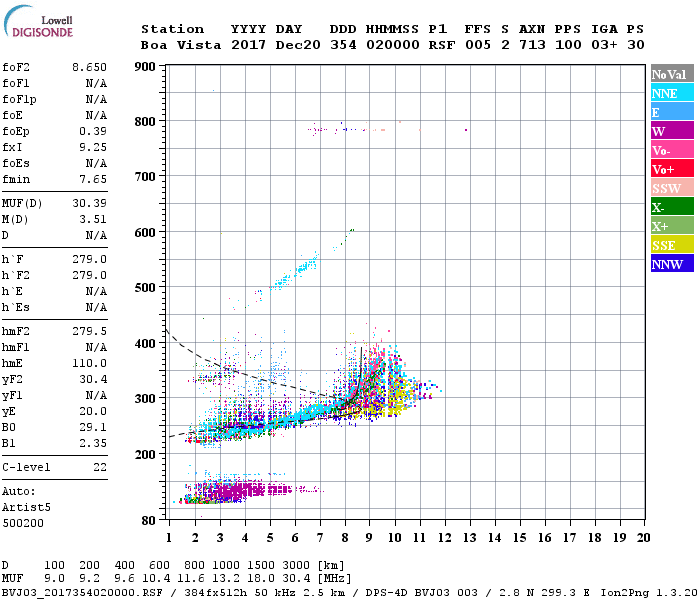The width and height of the screenshot is (700, 600).
Task: Click the C-level value 22
Action: [100, 467]
